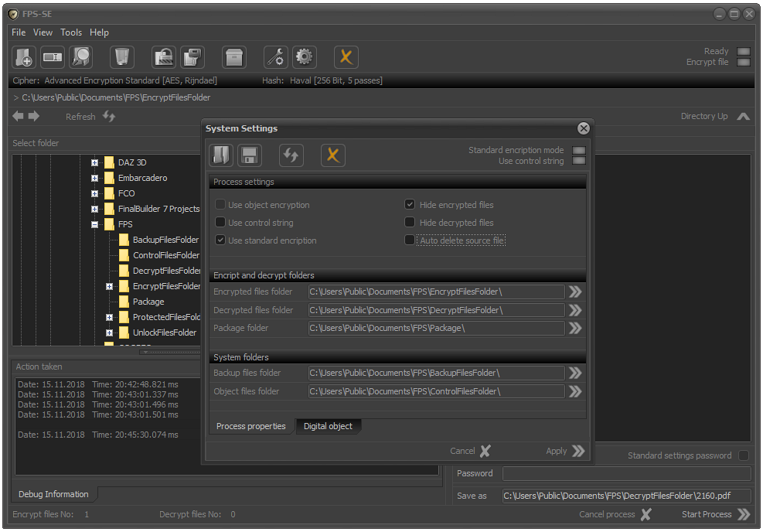Click the floppy disk save icon in System Settings
This screenshot has width=763, height=532.
coord(250,155)
